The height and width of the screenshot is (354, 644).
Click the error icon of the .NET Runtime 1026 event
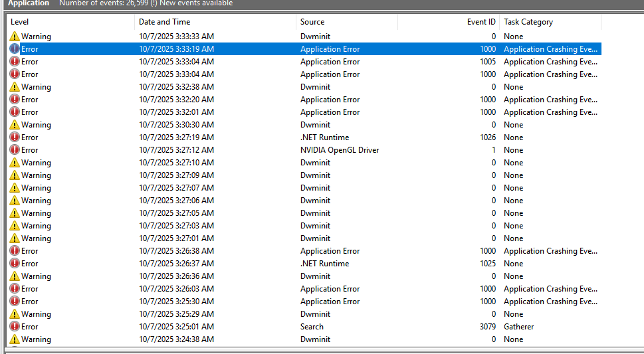click(x=15, y=137)
